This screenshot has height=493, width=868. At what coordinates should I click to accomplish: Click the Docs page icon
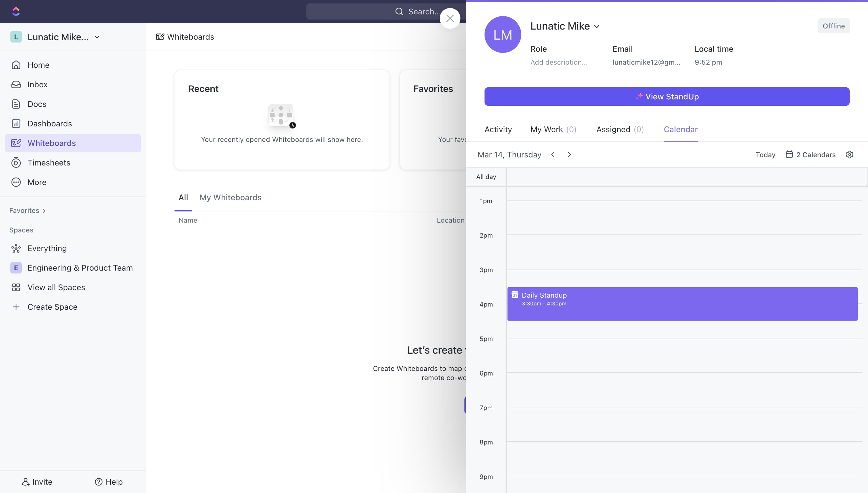[x=16, y=104]
